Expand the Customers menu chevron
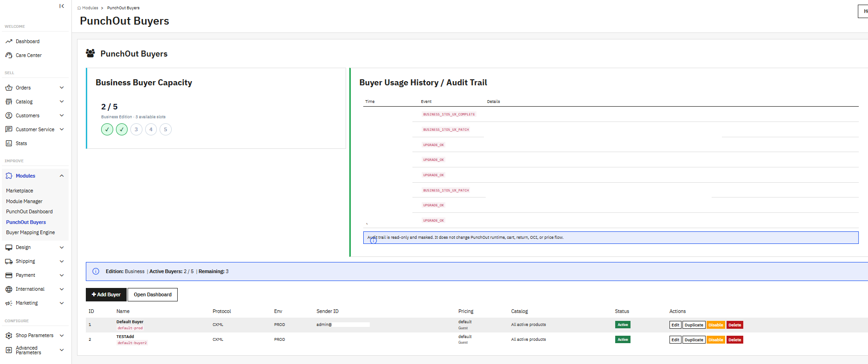The height and width of the screenshot is (364, 868). pyautogui.click(x=62, y=115)
